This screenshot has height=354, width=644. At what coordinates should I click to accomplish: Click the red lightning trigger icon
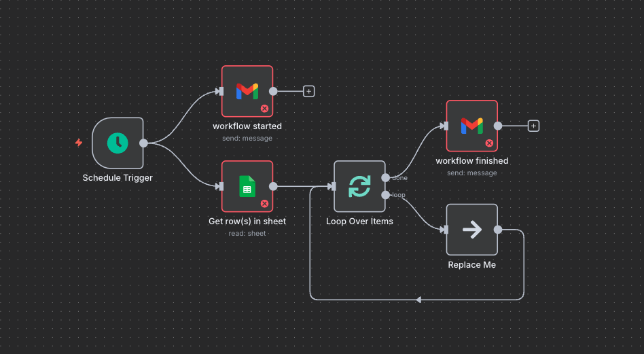tap(78, 143)
